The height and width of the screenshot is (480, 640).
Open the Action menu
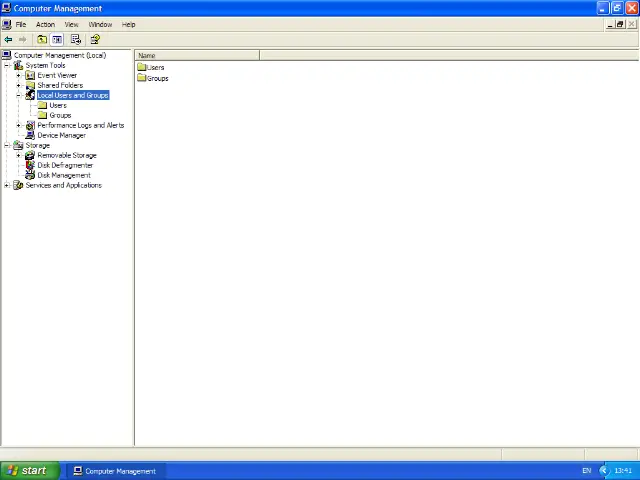[45, 24]
